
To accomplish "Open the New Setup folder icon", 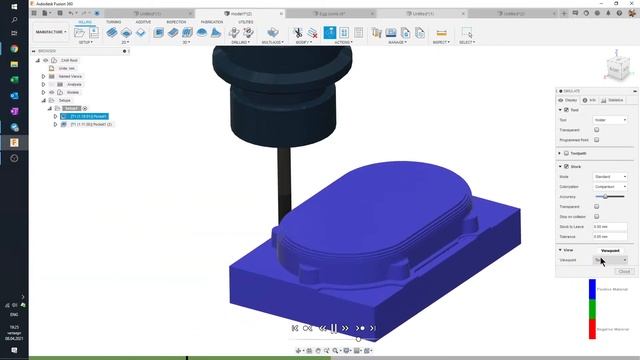I will tap(79, 32).
